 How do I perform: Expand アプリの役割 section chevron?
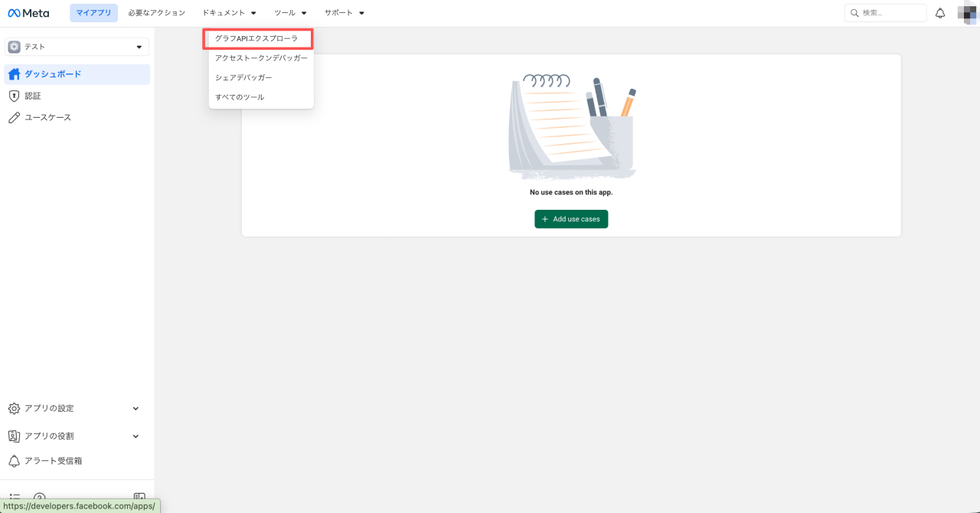coord(136,436)
